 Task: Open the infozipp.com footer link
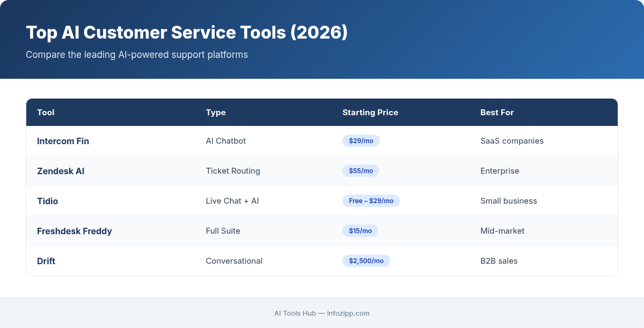348,314
